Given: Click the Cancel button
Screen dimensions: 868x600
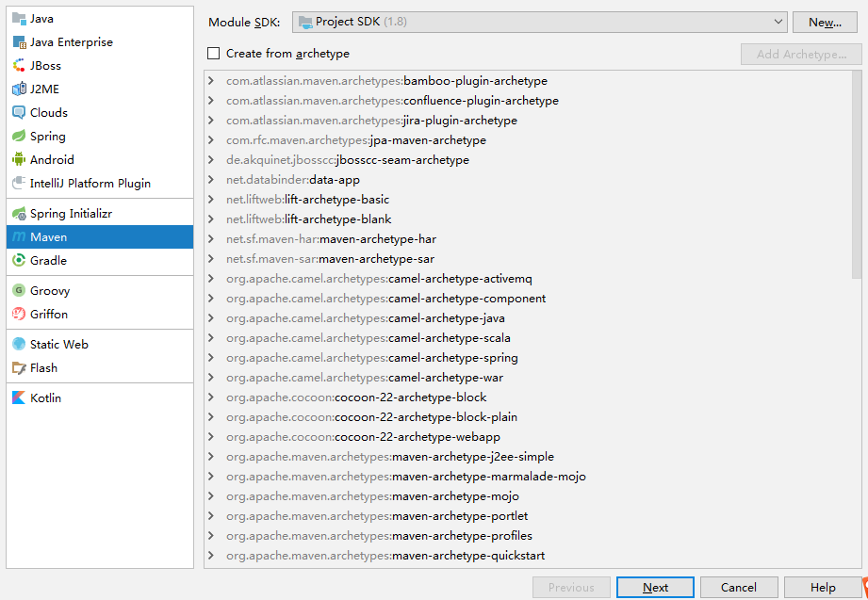Looking at the screenshot, I should (739, 587).
